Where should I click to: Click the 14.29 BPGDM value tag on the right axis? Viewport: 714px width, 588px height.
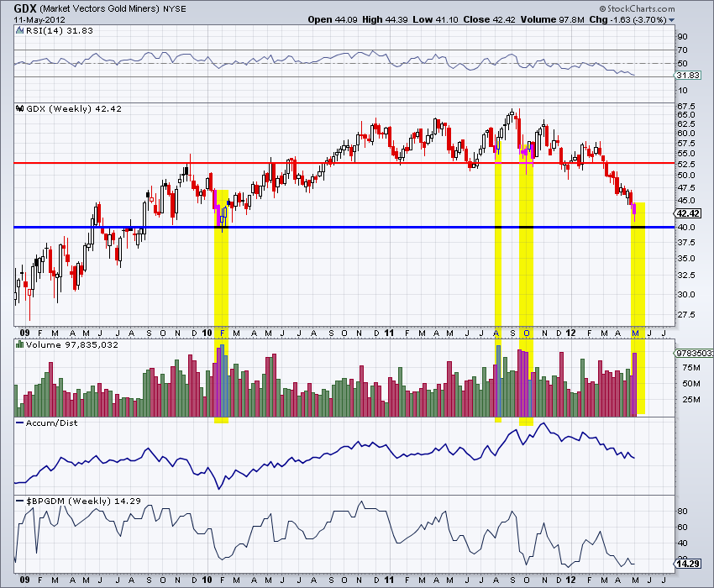[688, 564]
